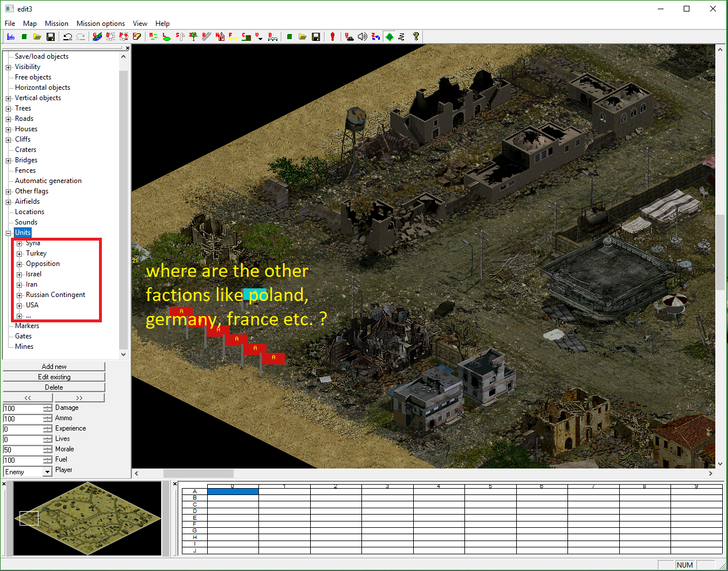728x571 pixels.
Task: Open the V dropdown arrow tool
Action: (x=259, y=37)
